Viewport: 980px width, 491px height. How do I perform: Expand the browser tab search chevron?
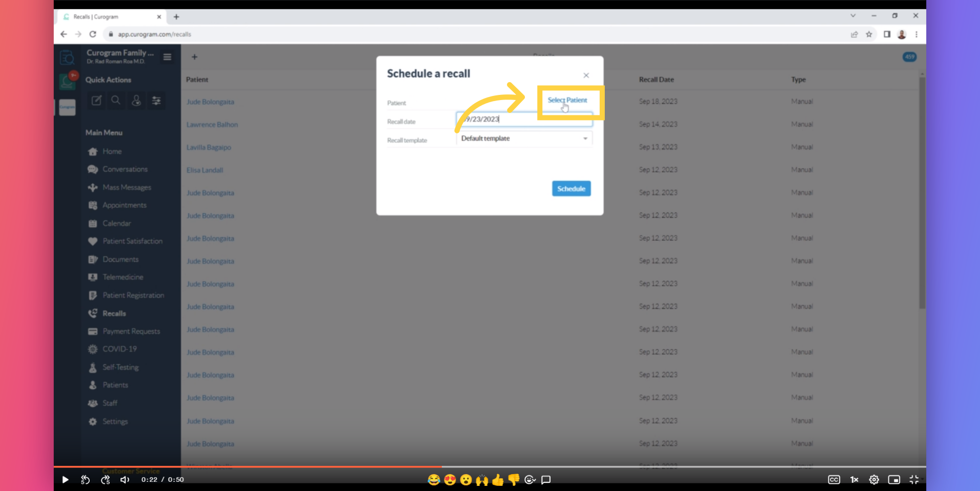[853, 16]
